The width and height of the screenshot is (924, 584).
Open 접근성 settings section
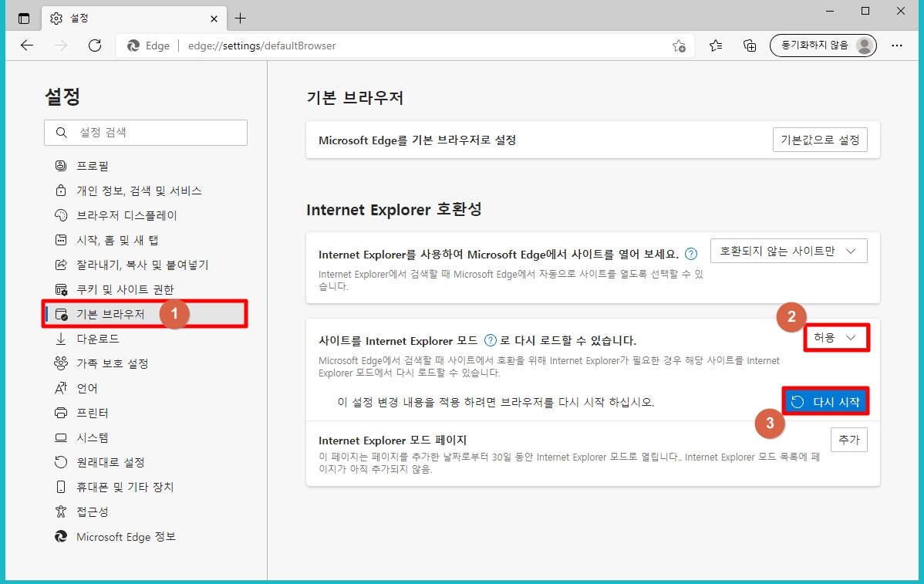[x=146, y=512]
